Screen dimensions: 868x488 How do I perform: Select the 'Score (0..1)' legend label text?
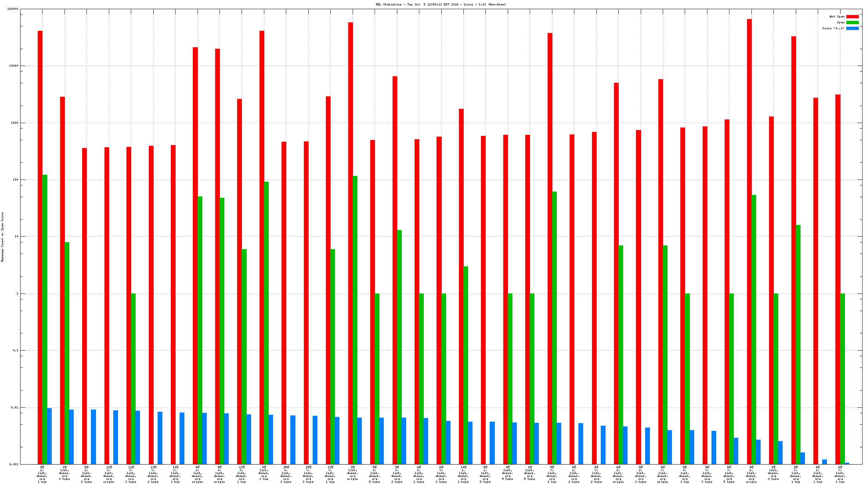833,28
